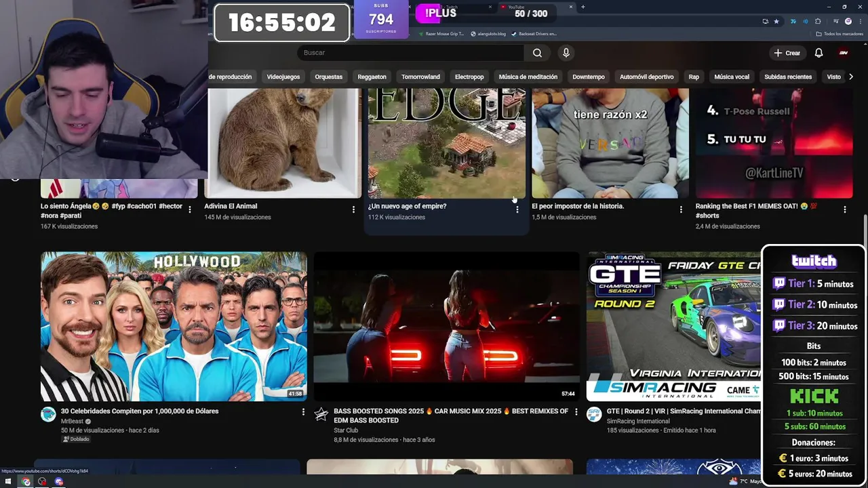The width and height of the screenshot is (868, 488).
Task: Open options menu for MrBeast video
Action: [x=303, y=411]
